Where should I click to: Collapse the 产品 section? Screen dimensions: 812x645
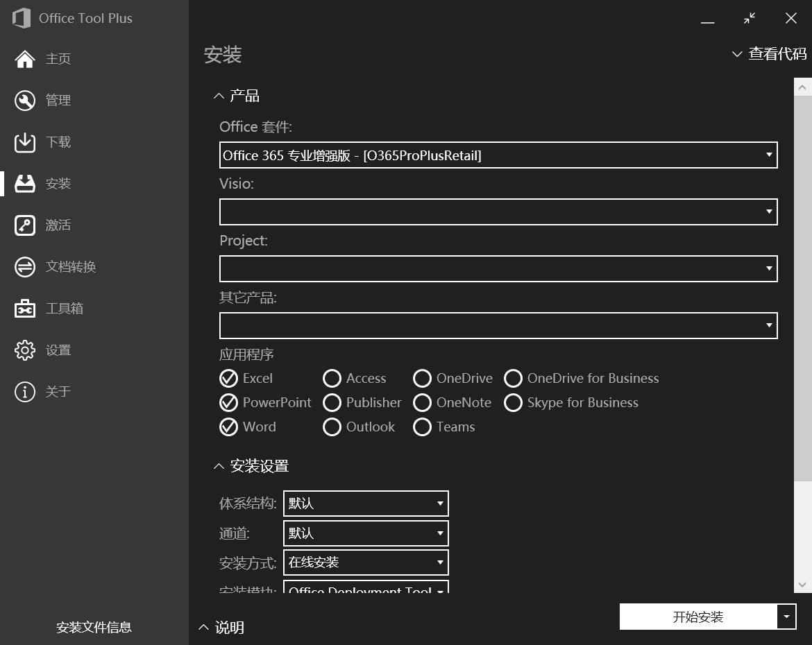pos(237,96)
